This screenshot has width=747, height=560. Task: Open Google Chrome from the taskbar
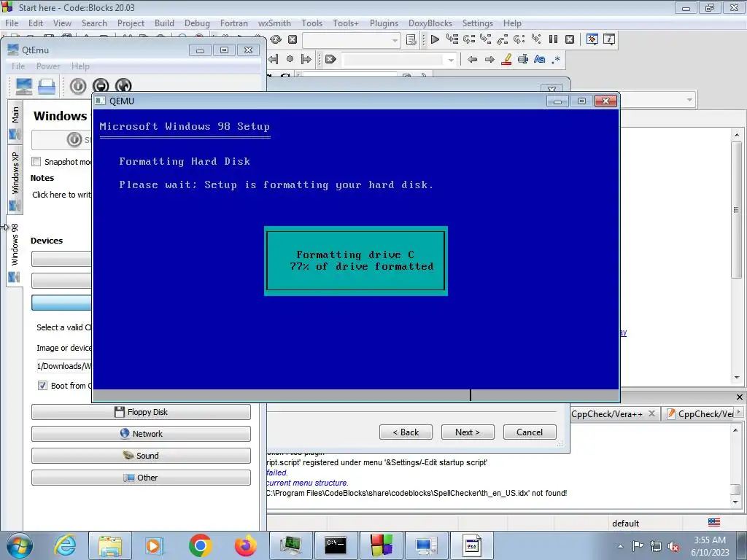coord(200,545)
